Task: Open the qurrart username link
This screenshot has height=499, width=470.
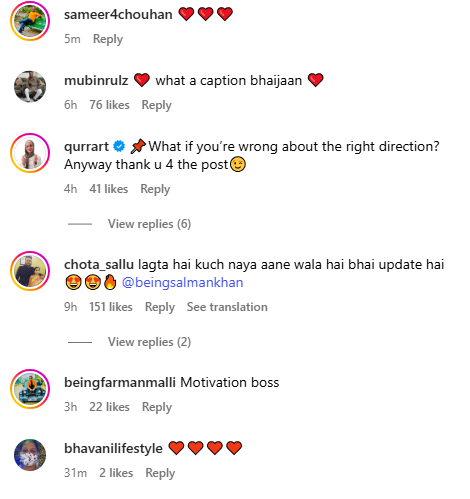Action: pos(86,147)
